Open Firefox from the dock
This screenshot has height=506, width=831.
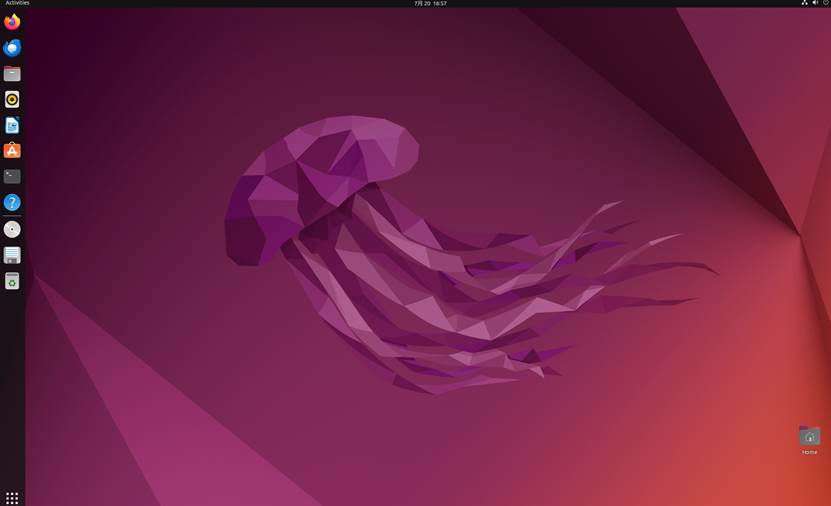(x=12, y=22)
